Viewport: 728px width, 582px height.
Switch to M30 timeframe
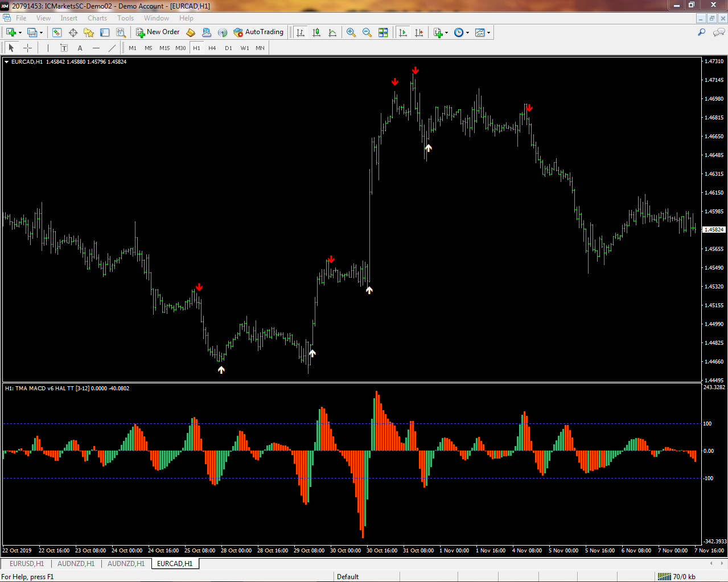click(180, 48)
